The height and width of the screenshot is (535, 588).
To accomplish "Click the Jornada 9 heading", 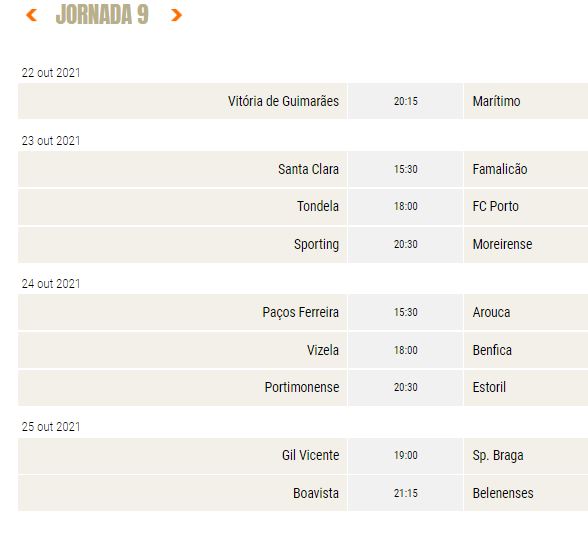I will tap(102, 15).
